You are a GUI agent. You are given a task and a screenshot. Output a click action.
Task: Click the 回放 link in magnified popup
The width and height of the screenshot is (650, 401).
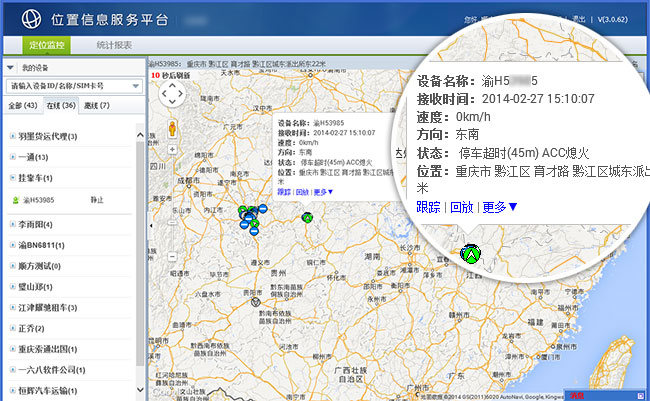tap(461, 207)
